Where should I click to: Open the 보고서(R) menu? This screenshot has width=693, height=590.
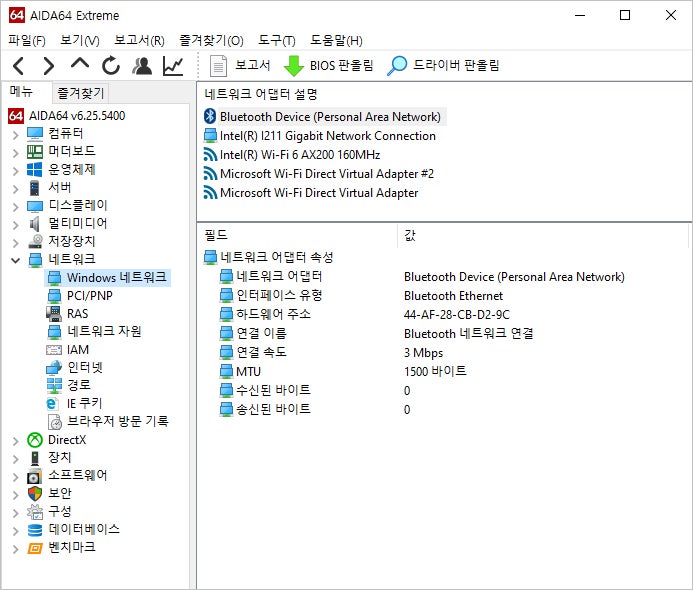tap(139, 41)
